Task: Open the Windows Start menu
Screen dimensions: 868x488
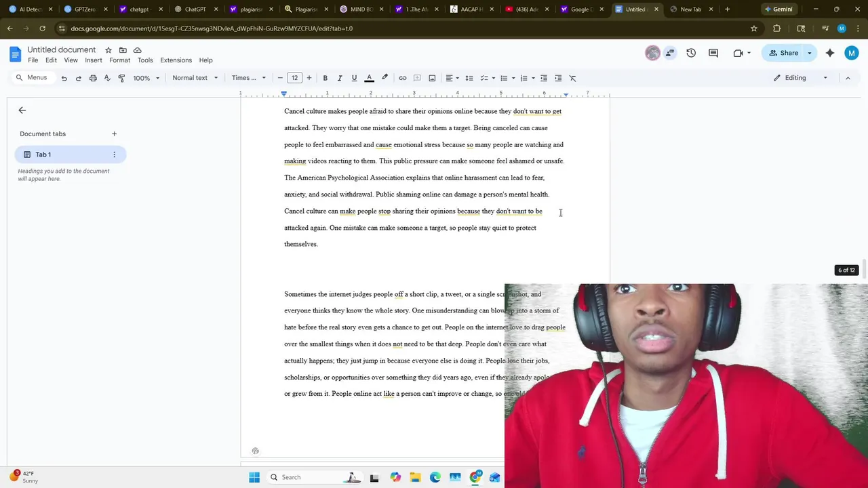Action: (254, 477)
